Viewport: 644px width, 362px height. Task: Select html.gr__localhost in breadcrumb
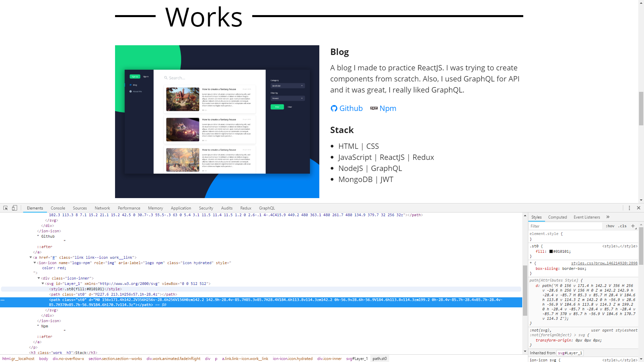[18, 359]
